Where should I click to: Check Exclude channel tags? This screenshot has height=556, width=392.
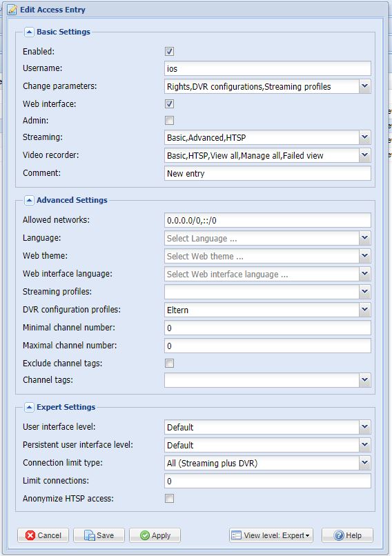(x=169, y=363)
